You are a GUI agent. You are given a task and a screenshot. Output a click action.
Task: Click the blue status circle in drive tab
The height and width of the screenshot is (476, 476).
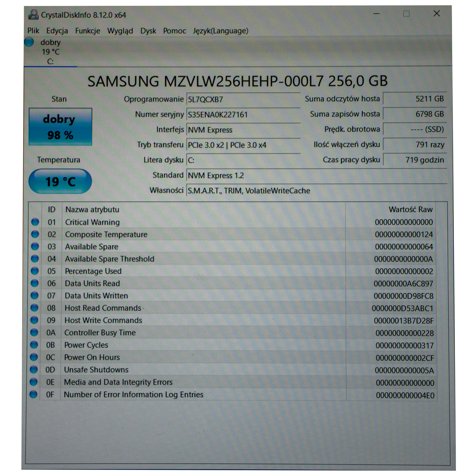(x=29, y=42)
